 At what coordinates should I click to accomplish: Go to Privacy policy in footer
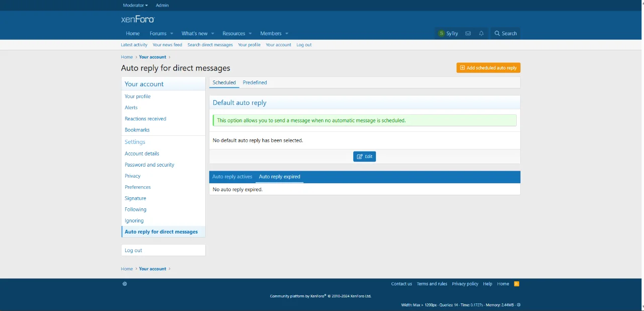tap(465, 284)
